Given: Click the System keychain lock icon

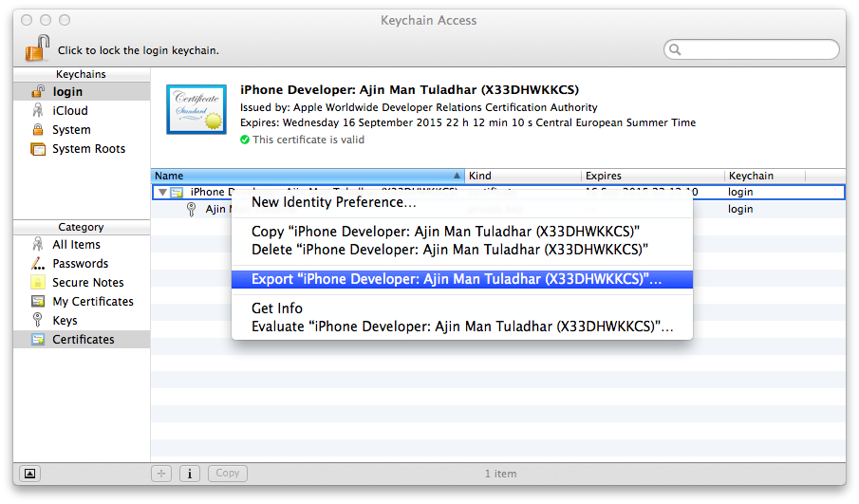Looking at the screenshot, I should point(38,130).
